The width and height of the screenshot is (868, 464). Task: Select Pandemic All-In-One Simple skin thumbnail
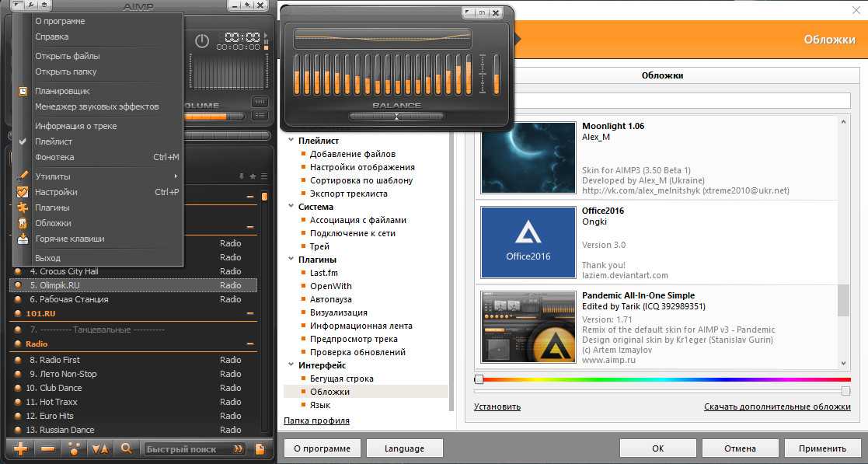pyautogui.click(x=528, y=327)
